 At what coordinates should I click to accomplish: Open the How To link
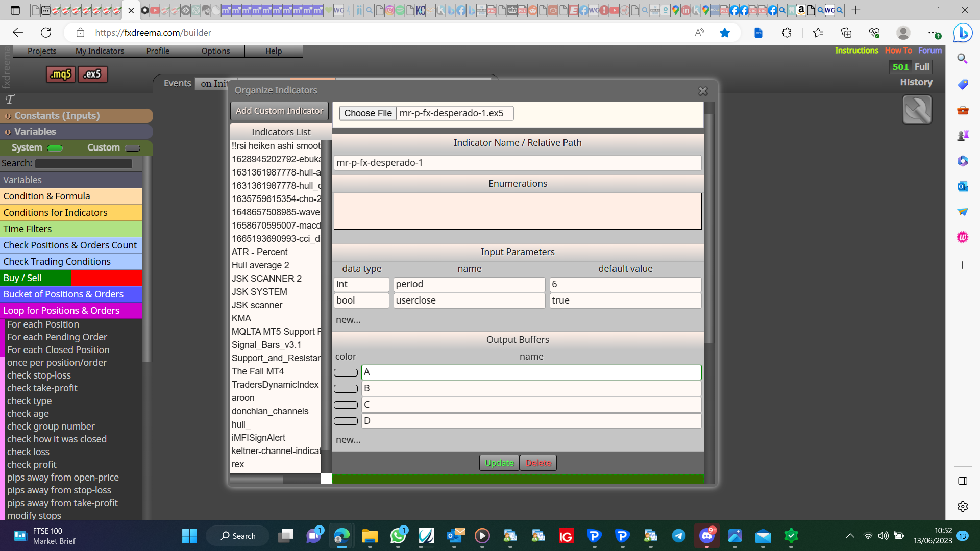coord(898,51)
